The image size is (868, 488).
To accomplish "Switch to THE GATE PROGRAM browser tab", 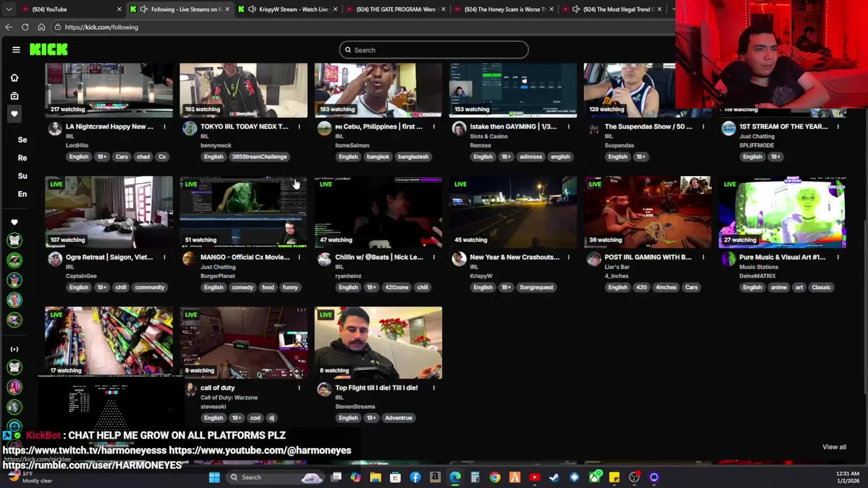I will pos(395,9).
